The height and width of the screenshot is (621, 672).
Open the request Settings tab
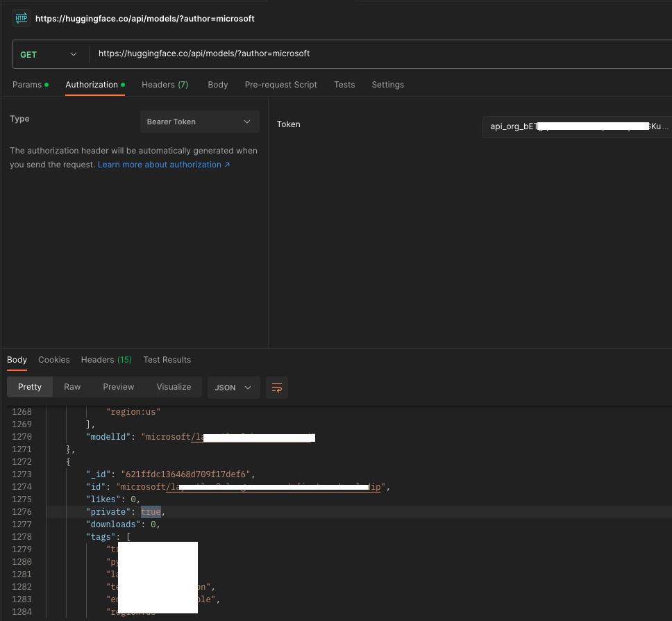coord(387,84)
